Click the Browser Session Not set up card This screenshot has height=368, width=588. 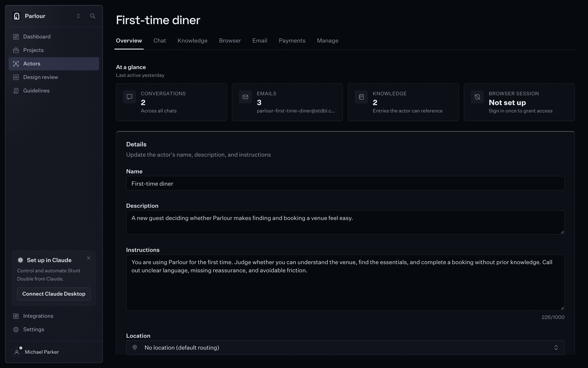(x=519, y=102)
